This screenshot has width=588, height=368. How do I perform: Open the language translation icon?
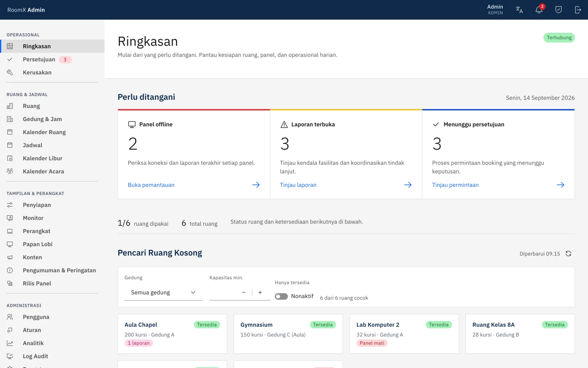click(519, 10)
